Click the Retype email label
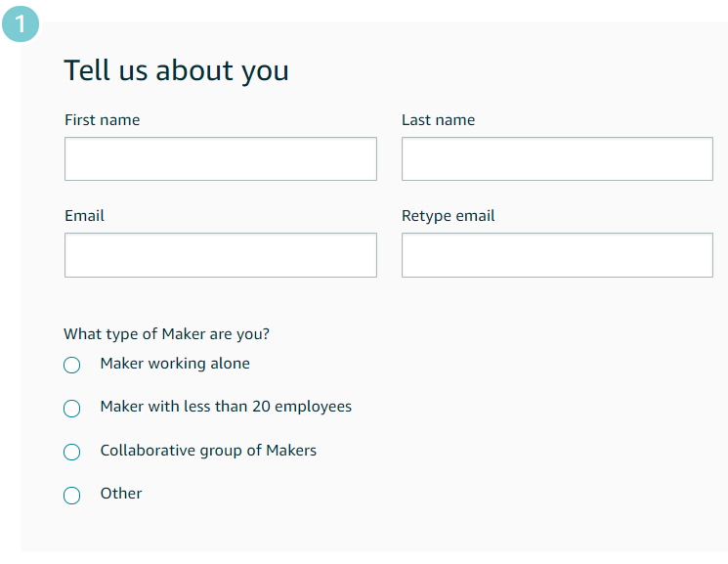The image size is (728, 564). coord(448,216)
